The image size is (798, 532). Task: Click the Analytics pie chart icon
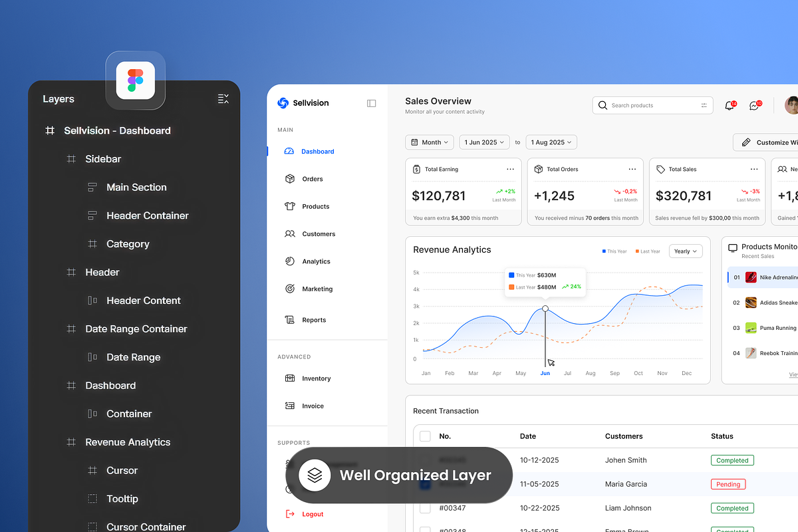[289, 261]
